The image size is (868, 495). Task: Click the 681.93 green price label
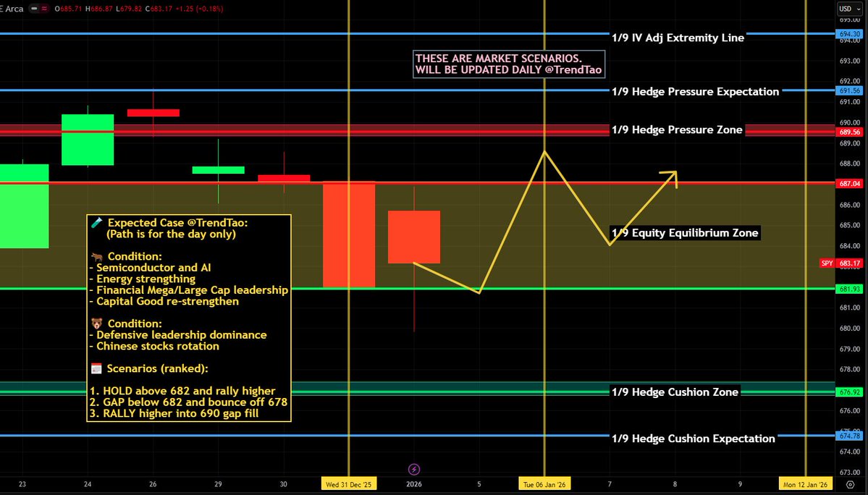pos(849,289)
